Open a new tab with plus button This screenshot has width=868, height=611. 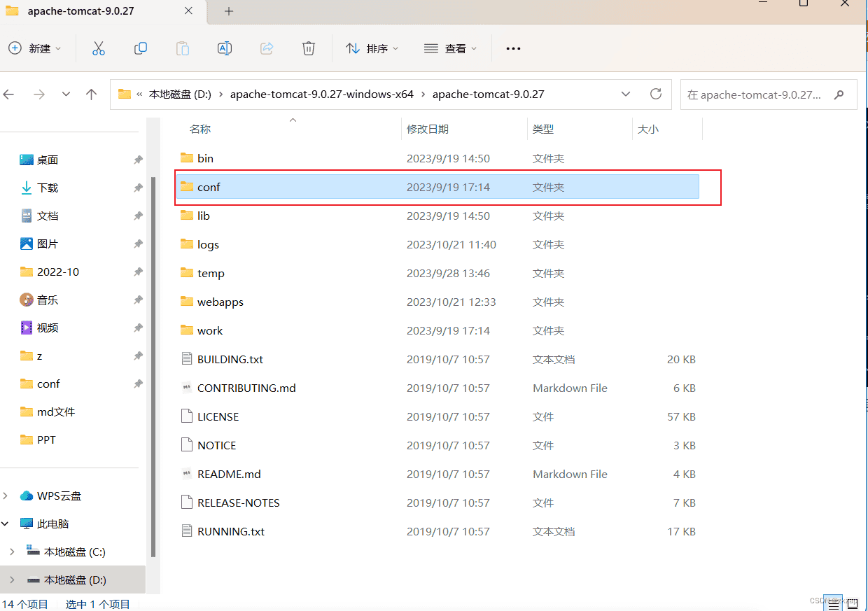[229, 11]
